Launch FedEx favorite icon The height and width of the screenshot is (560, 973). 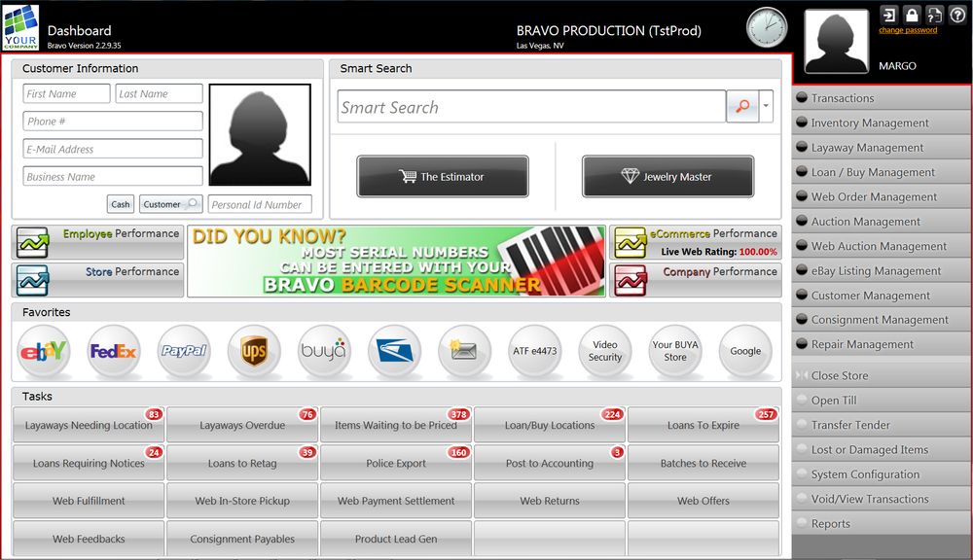113,350
